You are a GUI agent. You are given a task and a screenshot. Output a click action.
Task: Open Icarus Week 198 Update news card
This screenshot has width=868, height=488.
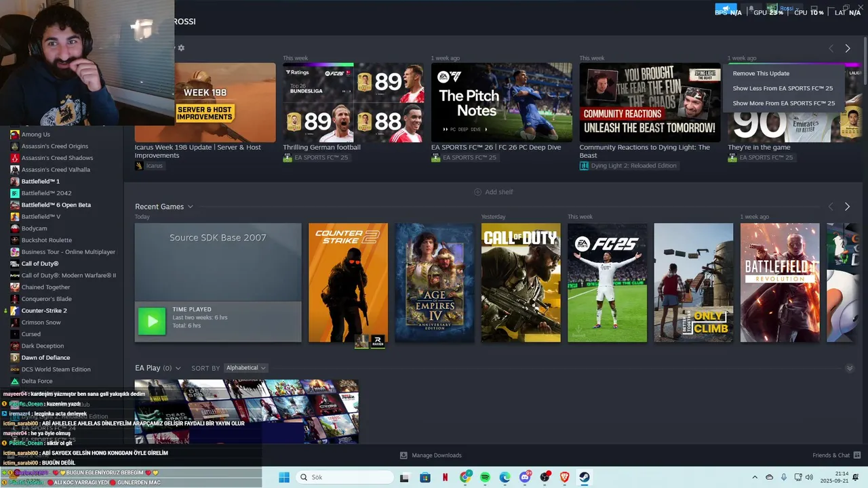point(205,102)
